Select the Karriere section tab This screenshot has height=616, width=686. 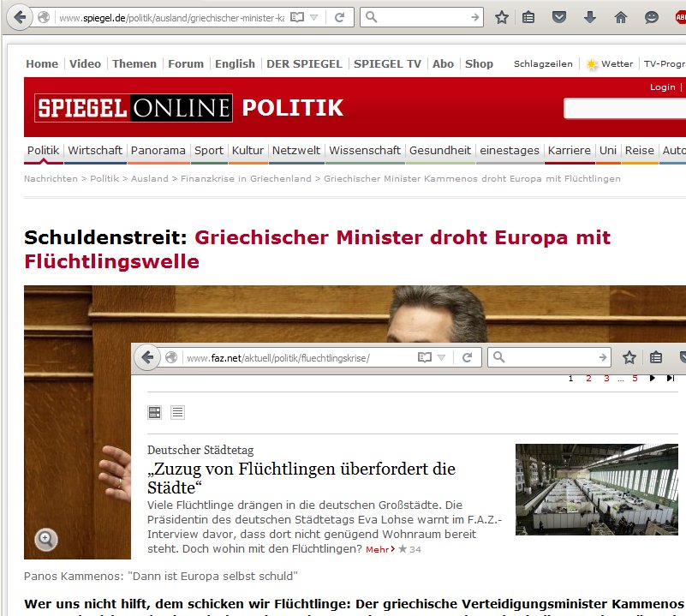pos(570,151)
